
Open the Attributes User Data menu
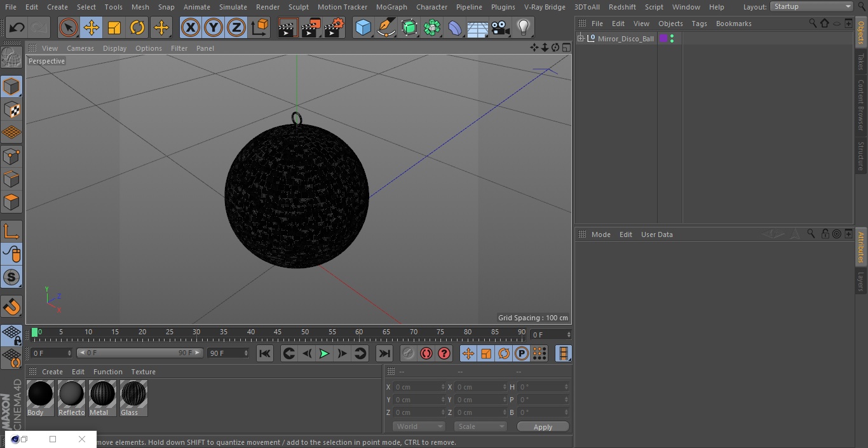pyautogui.click(x=656, y=234)
